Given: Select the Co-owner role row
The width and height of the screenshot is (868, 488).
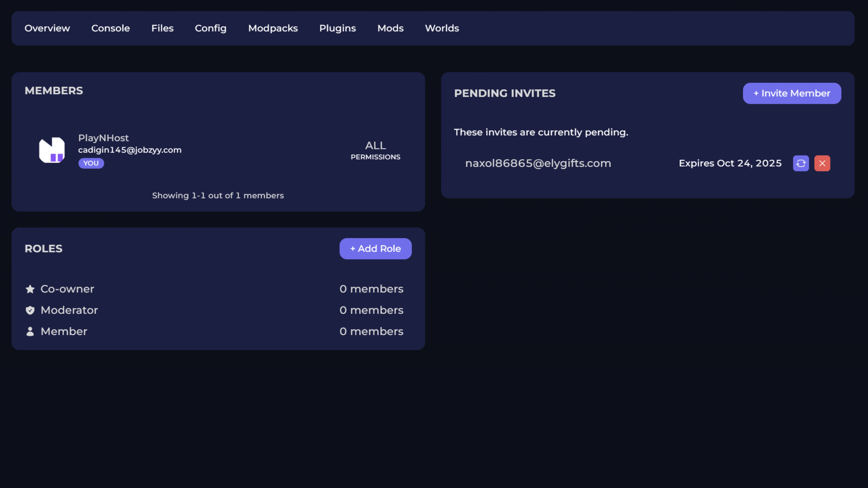Looking at the screenshot, I should tap(67, 289).
